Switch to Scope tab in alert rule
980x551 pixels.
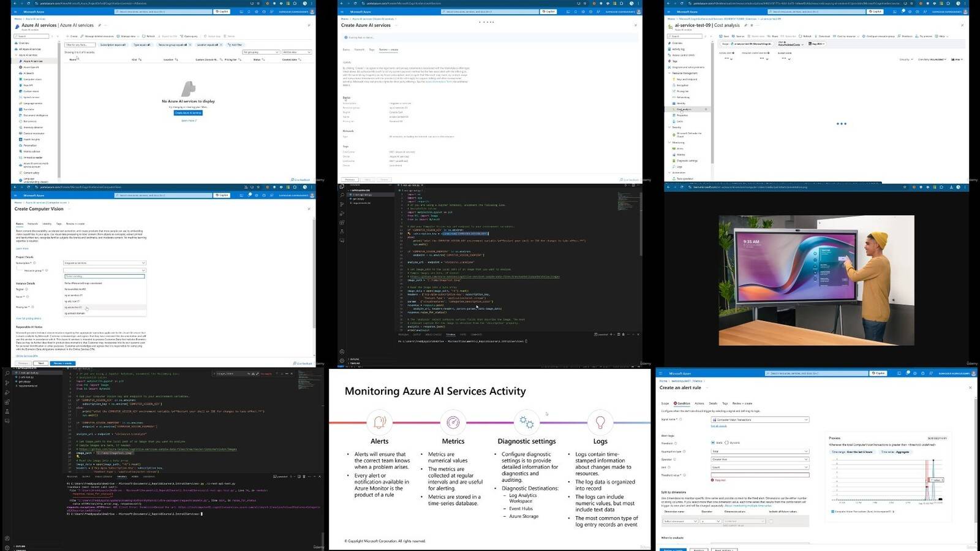click(x=665, y=403)
